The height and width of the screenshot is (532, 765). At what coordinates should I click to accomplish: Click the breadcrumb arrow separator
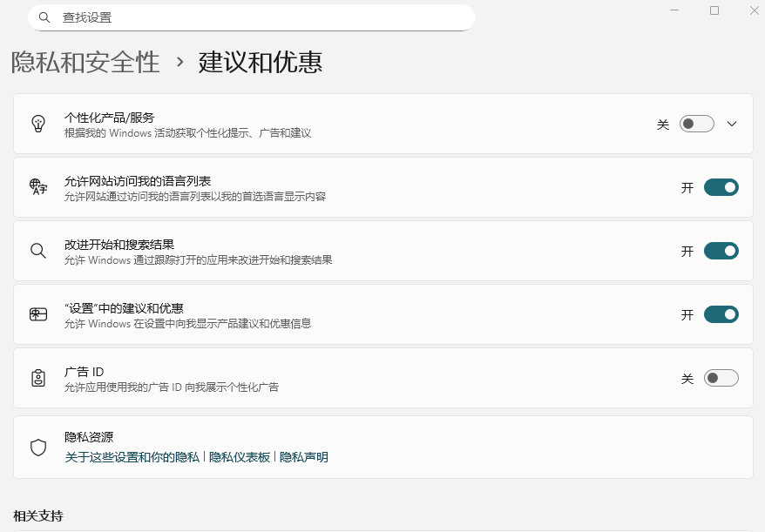(x=180, y=62)
